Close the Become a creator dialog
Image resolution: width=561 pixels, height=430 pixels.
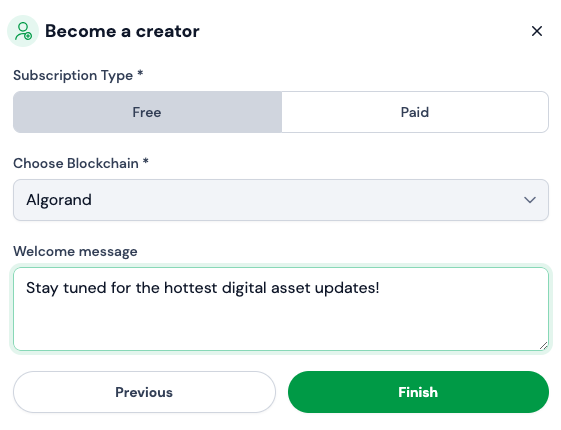pos(537,31)
